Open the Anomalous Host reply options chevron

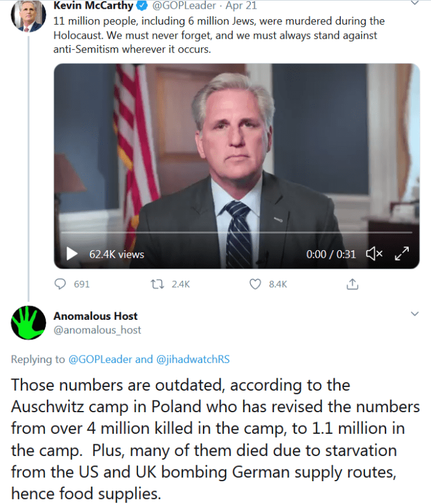click(414, 315)
